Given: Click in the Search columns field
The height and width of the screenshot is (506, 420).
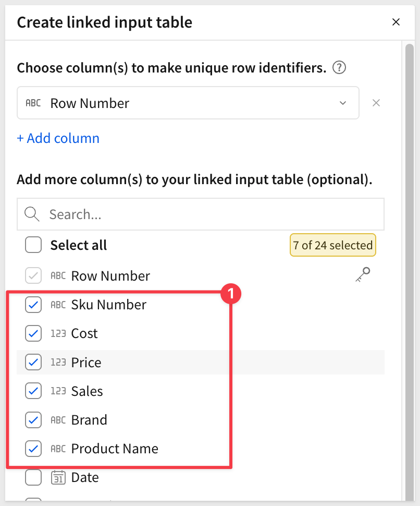Looking at the screenshot, I should click(x=208, y=214).
